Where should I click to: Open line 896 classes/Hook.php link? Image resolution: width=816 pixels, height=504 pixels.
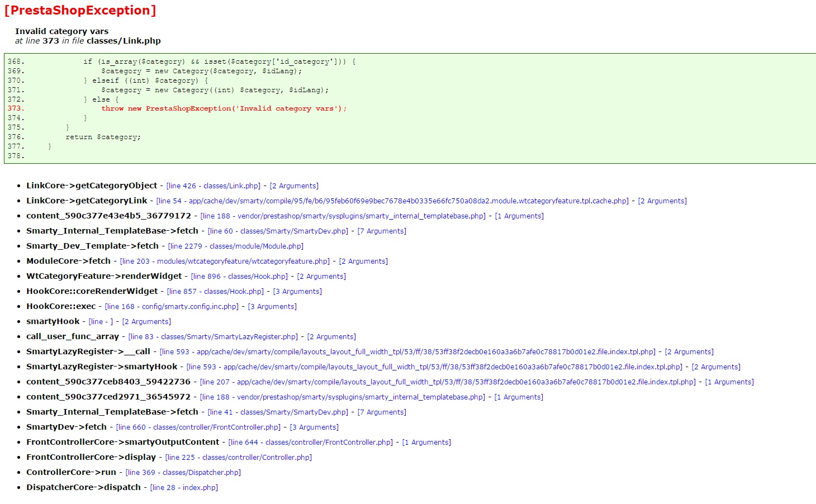point(240,277)
